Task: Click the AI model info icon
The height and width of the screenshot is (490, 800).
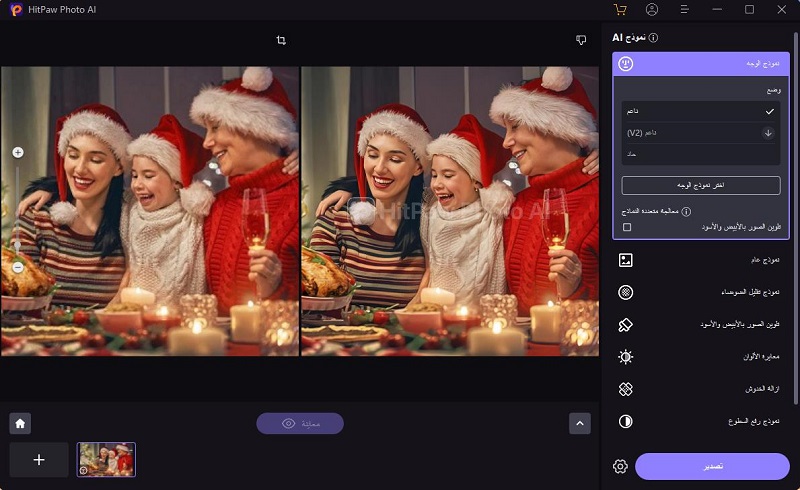Action: click(653, 37)
